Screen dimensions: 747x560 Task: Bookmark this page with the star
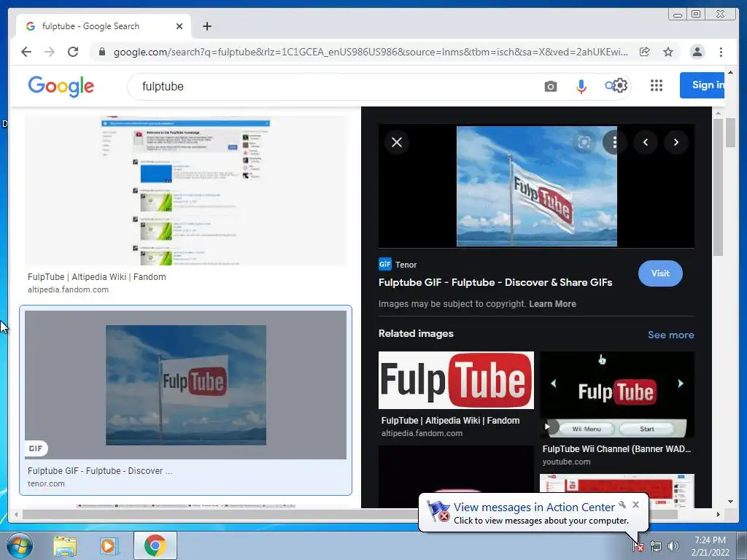tap(668, 52)
